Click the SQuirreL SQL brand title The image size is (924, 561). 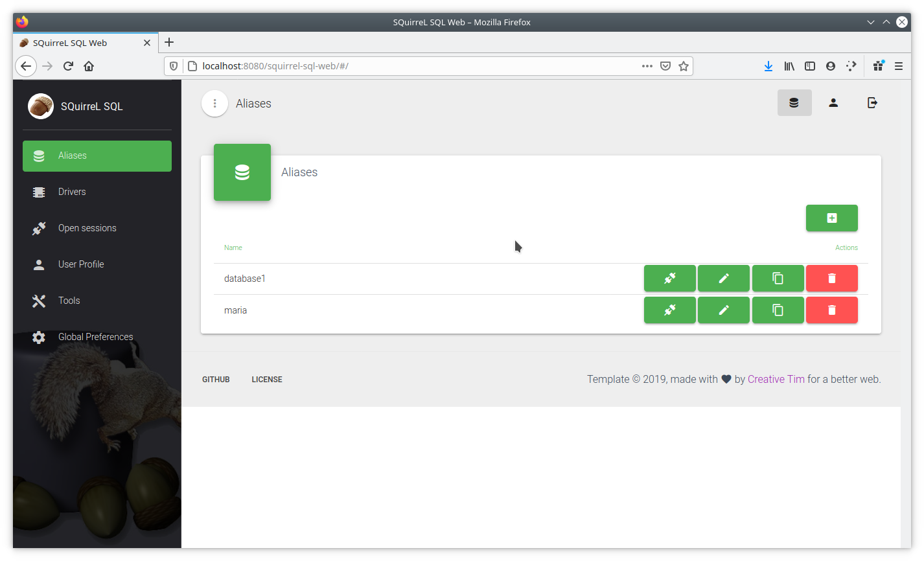click(91, 106)
